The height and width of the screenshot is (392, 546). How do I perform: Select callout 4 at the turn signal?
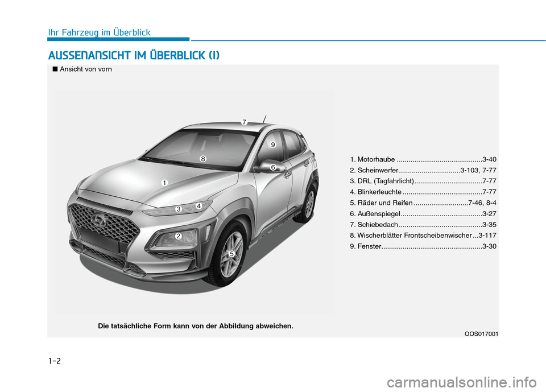coord(199,205)
